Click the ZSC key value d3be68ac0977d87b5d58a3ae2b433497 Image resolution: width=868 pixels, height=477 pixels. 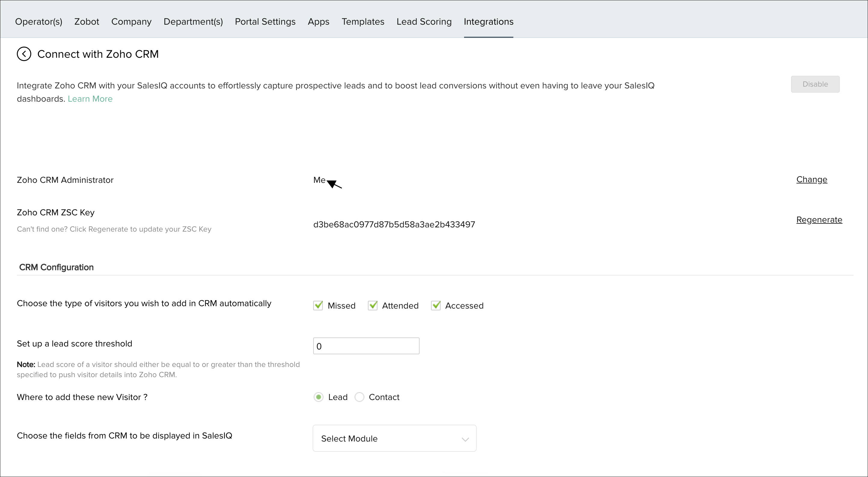pyautogui.click(x=394, y=224)
